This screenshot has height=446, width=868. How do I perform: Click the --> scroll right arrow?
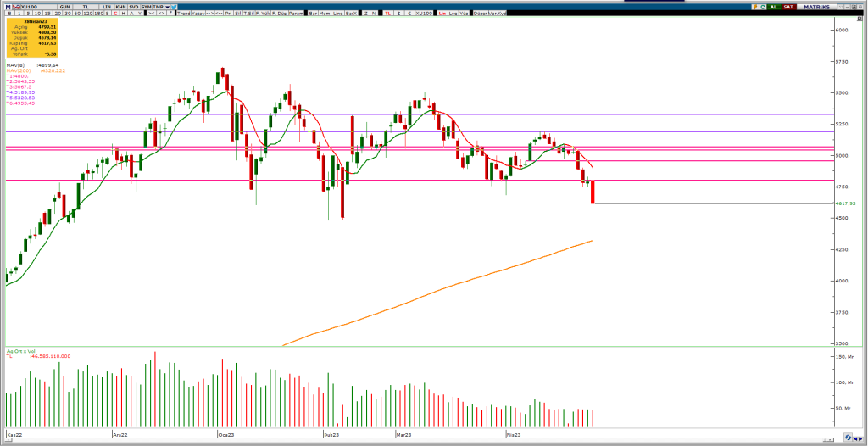[x=210, y=14]
